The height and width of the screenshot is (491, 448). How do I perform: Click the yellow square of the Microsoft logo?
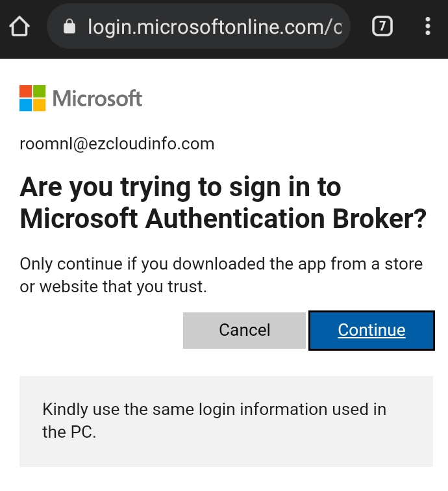(x=40, y=105)
